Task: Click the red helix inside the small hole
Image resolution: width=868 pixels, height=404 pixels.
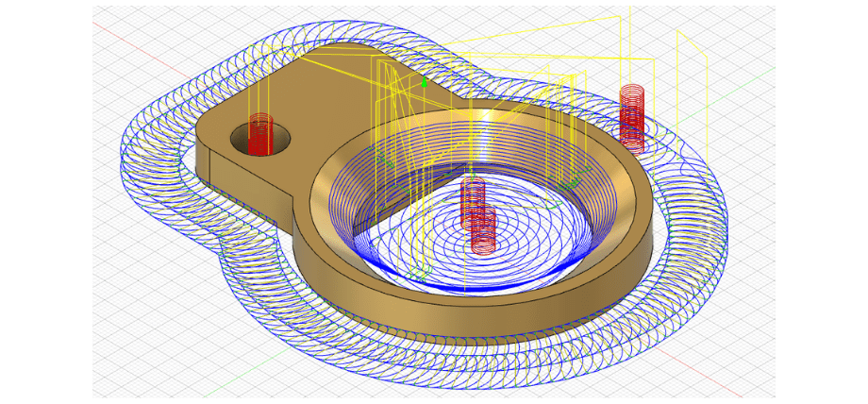Action: (260, 134)
